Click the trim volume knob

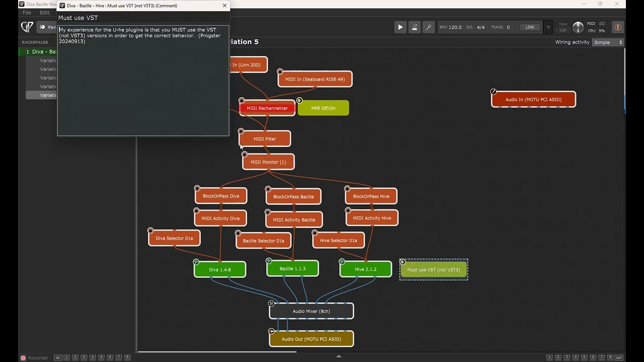pyautogui.click(x=578, y=27)
